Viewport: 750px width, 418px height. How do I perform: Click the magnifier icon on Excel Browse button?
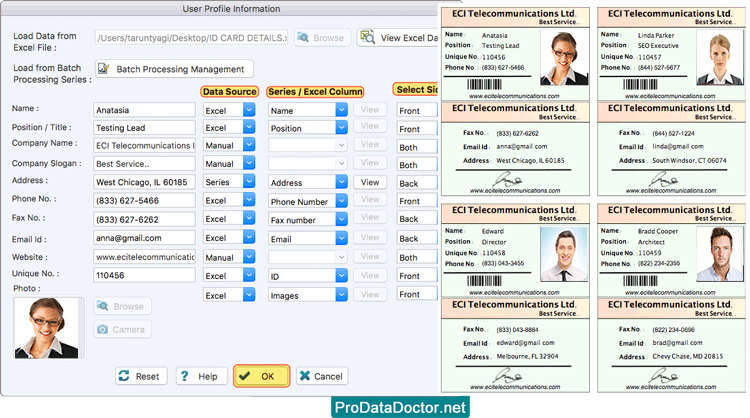click(x=303, y=37)
